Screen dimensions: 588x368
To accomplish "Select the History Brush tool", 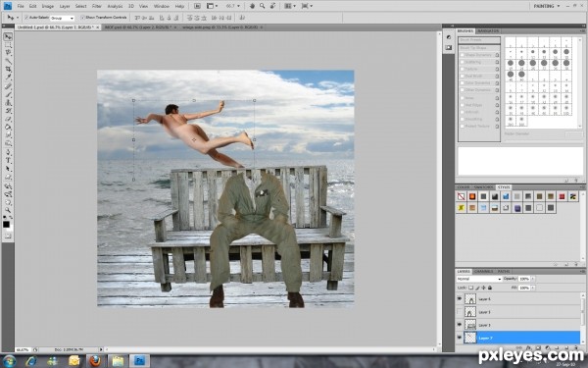I will coord(8,111).
